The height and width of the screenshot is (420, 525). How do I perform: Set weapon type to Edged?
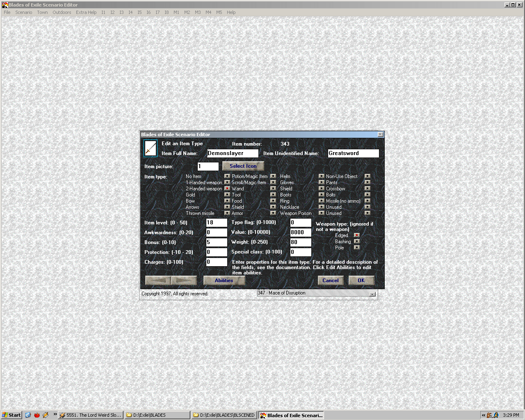(357, 235)
